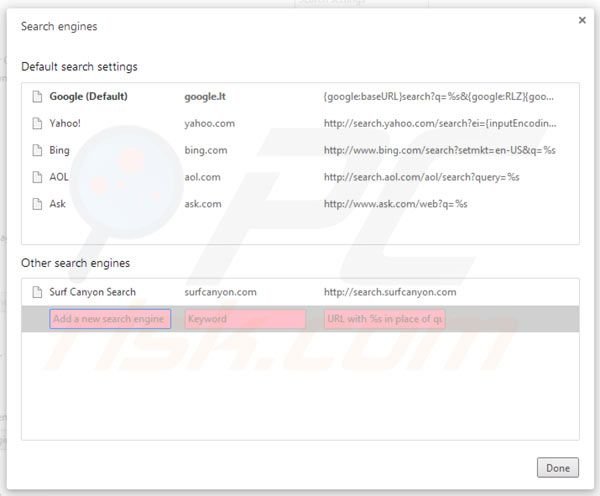Click the page icon next to Yahoo!

(x=37, y=123)
